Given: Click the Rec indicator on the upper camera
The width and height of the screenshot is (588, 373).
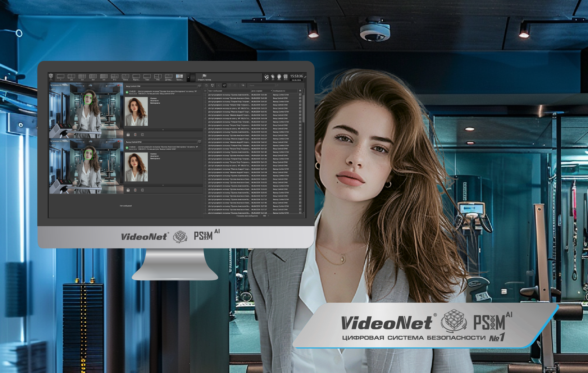Looking at the screenshot, I should pyautogui.click(x=120, y=85).
